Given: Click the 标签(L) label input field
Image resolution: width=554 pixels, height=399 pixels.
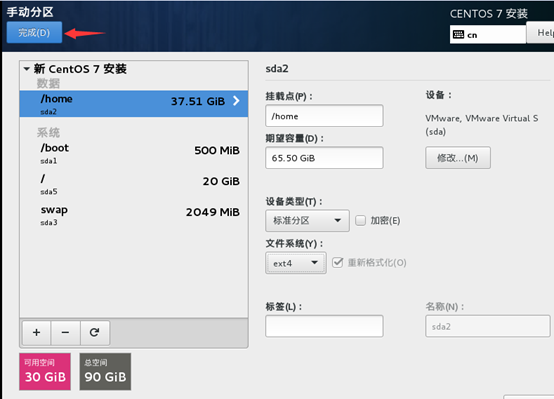Looking at the screenshot, I should pyautogui.click(x=324, y=326).
